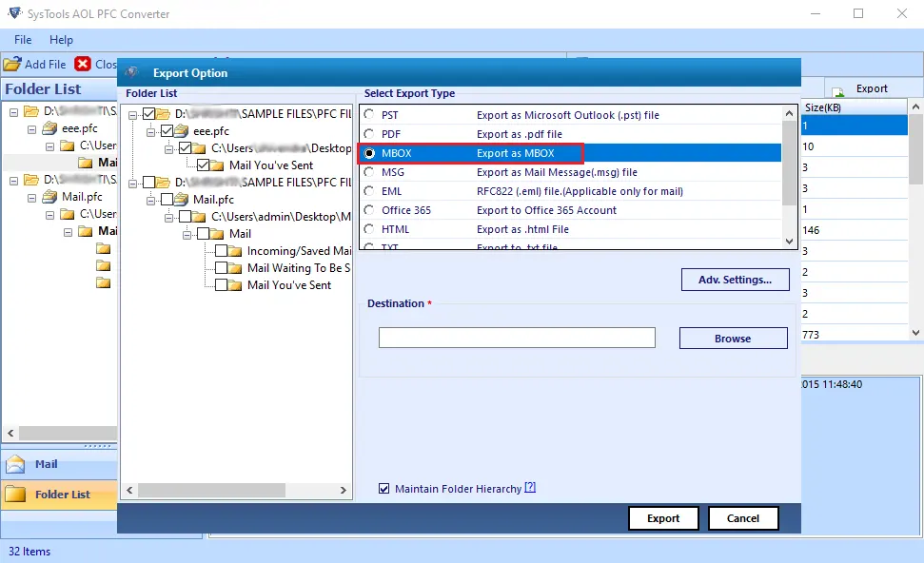The height and width of the screenshot is (563, 924).
Task: Collapse eee.pfc node in main Folder List
Action: (31, 129)
